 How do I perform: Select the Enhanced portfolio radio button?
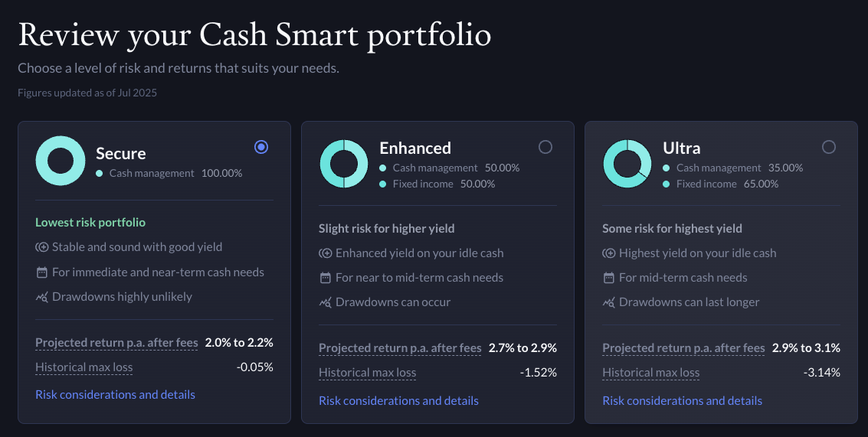point(545,147)
